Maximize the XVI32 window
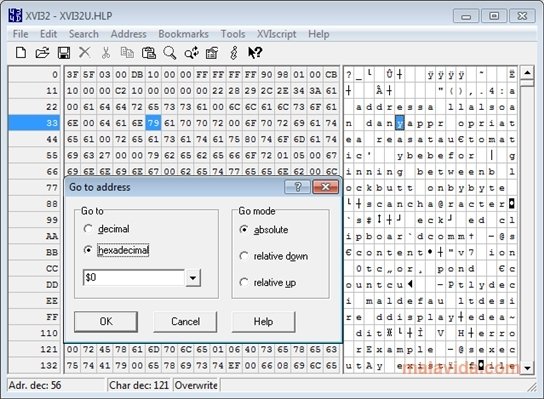 494,16
